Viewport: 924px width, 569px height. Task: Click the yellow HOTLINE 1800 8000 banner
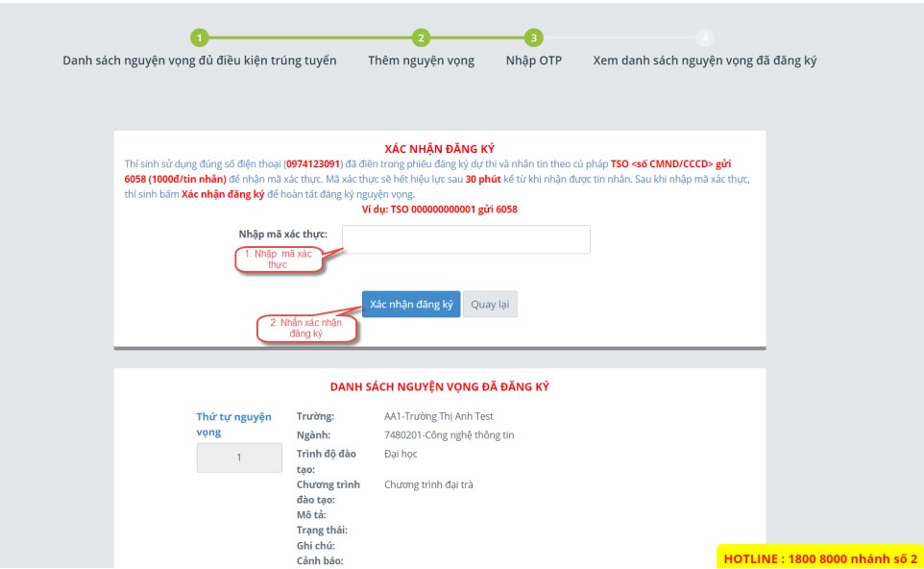click(x=820, y=557)
